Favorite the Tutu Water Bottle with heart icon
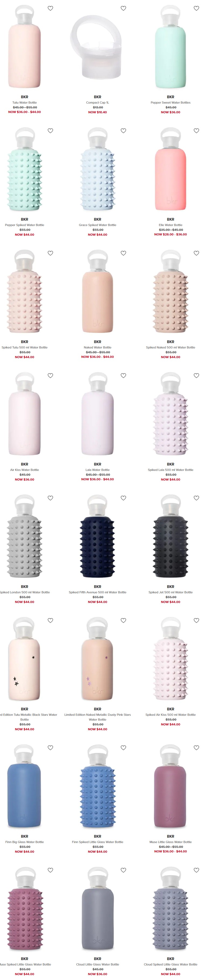 pos(50,8)
